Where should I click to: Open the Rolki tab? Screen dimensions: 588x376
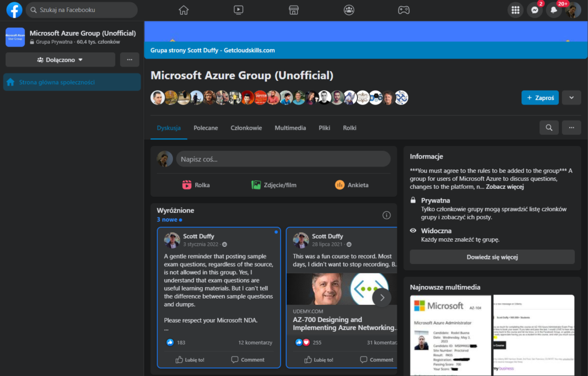tap(350, 128)
